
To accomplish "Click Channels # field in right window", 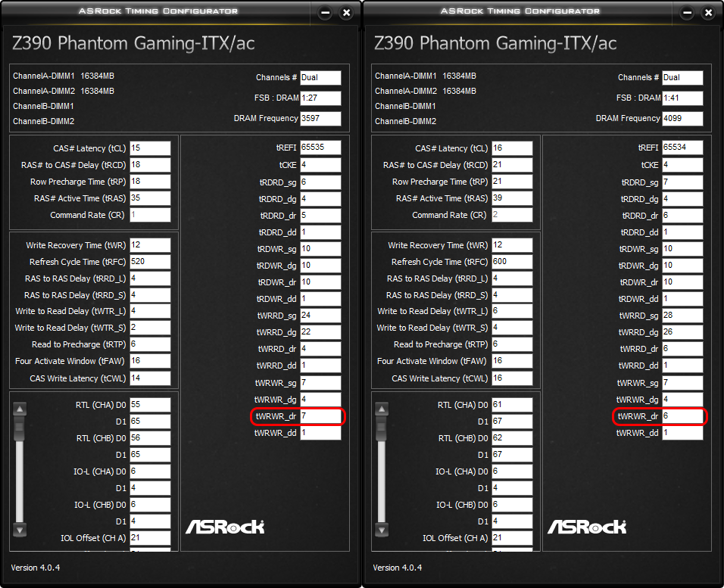I will 682,78.
